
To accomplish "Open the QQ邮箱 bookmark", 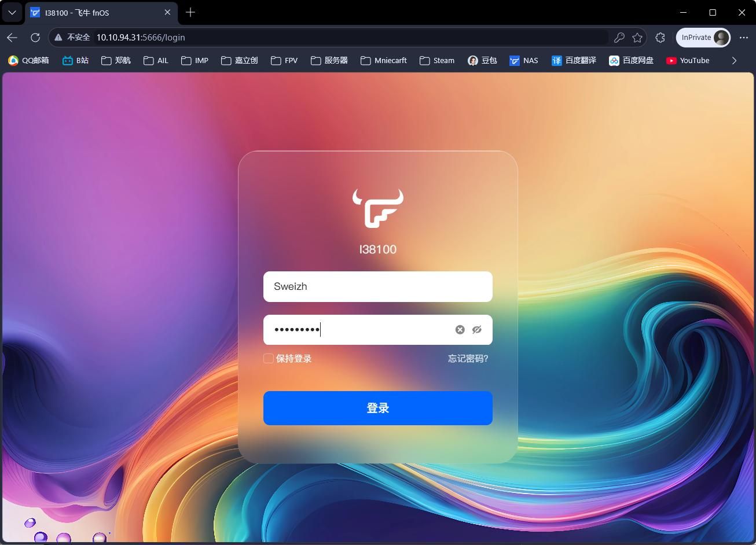I will [x=28, y=60].
